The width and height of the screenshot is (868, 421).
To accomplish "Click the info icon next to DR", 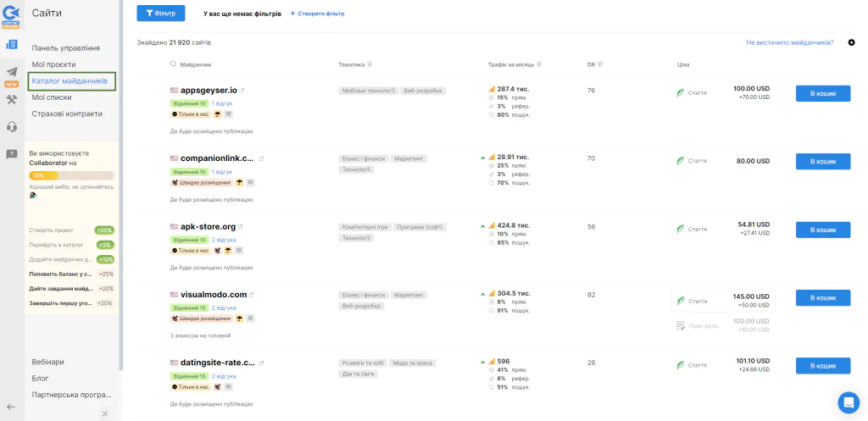I will click(x=600, y=64).
